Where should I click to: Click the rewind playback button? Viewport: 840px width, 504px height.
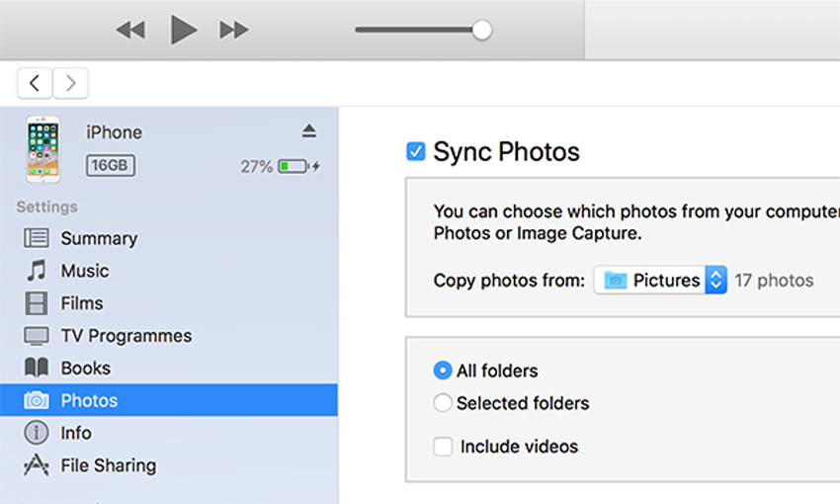tap(130, 30)
